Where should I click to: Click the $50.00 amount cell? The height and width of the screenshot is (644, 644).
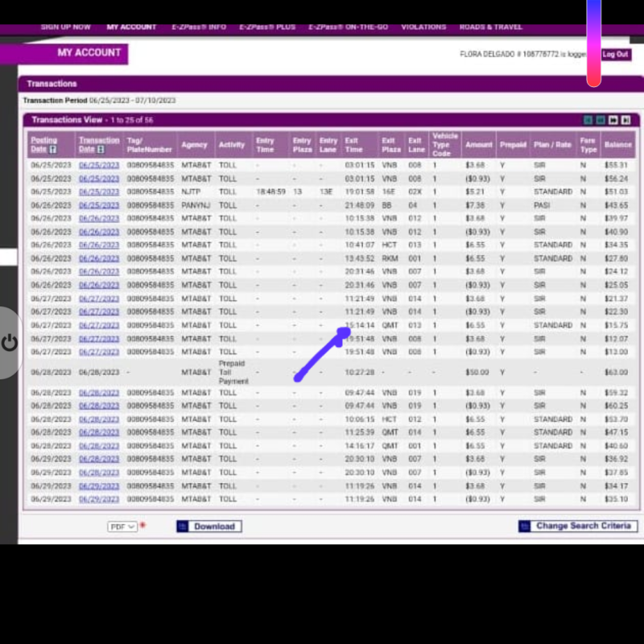pyautogui.click(x=477, y=373)
